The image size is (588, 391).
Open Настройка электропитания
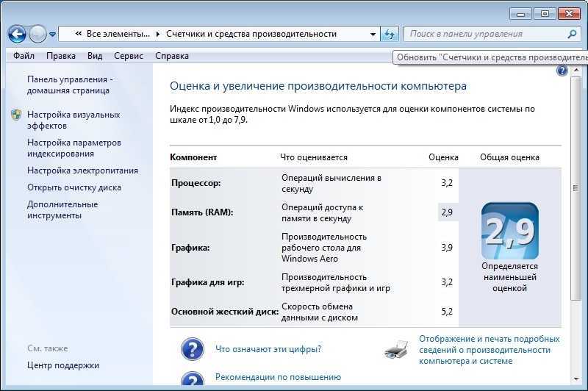point(82,171)
